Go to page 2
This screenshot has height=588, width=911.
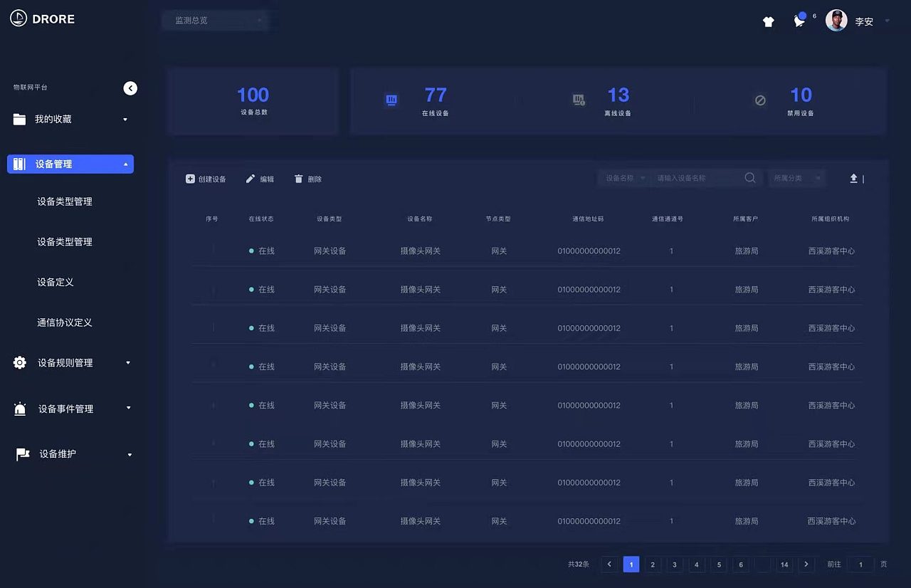(x=653, y=565)
